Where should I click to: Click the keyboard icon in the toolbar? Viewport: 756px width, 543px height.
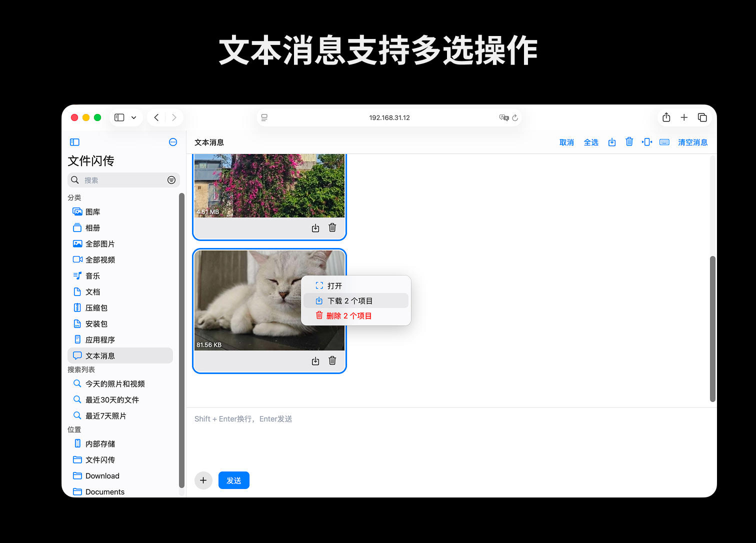click(664, 142)
